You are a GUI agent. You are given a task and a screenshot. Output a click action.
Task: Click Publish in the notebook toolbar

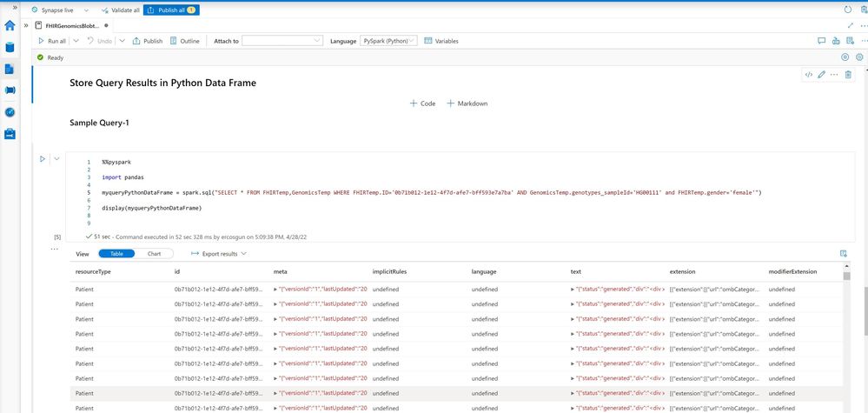click(x=147, y=41)
